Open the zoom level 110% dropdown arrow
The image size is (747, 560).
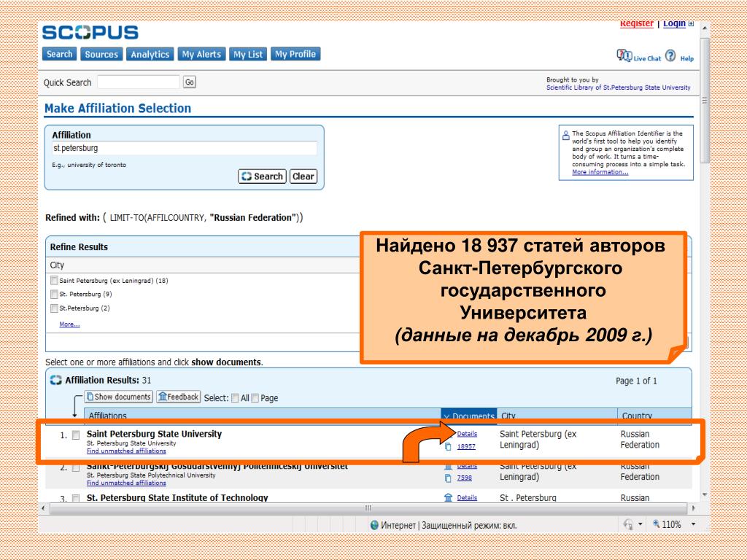(694, 524)
